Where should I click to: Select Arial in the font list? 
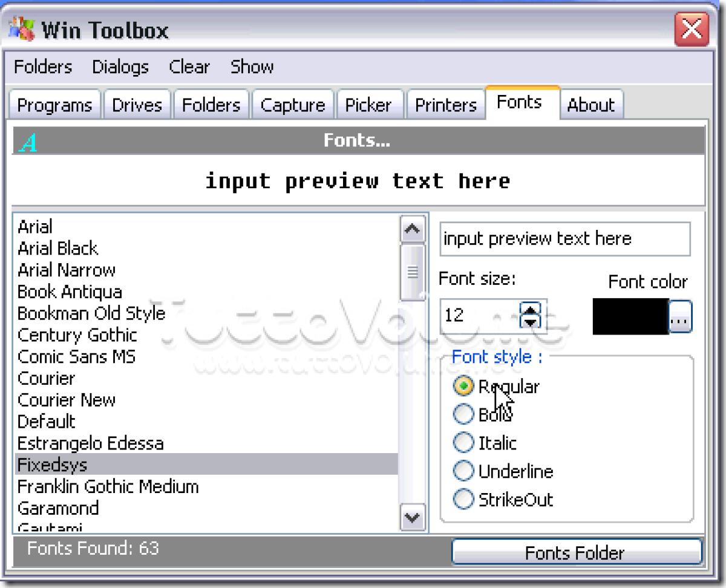(206, 226)
